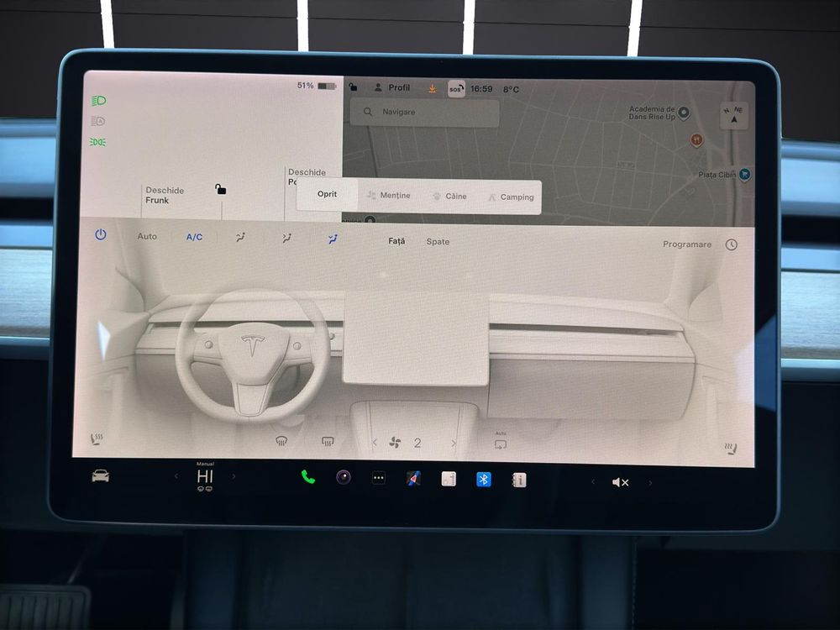This screenshot has height=630, width=840.
Task: Open Bluetooth settings
Action: pos(483,480)
